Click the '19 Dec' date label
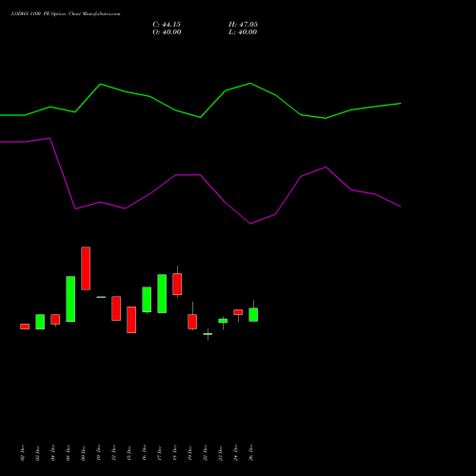Viewport: 476px width, 476px height. [190, 453]
